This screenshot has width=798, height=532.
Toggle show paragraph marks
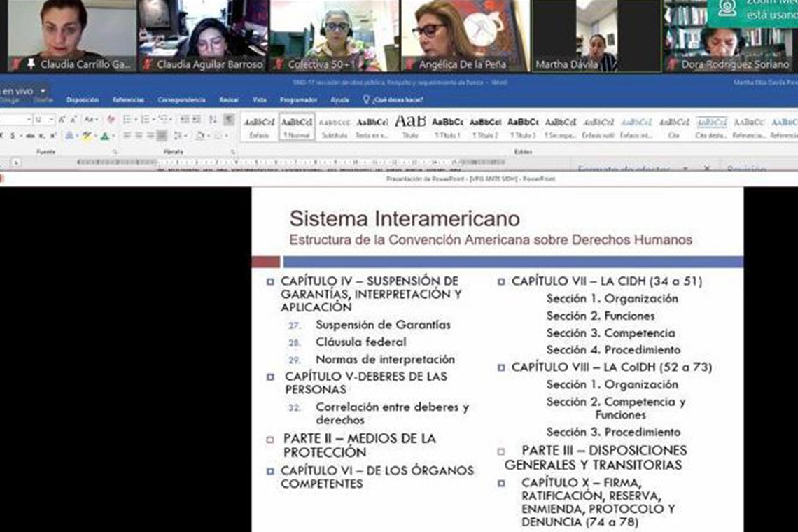click(x=229, y=120)
